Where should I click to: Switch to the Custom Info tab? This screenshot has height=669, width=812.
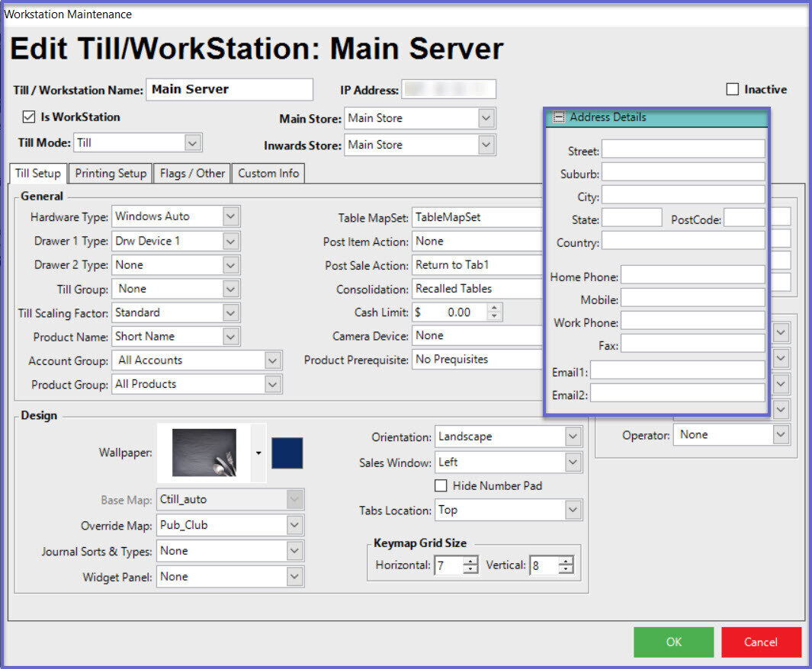coord(268,174)
